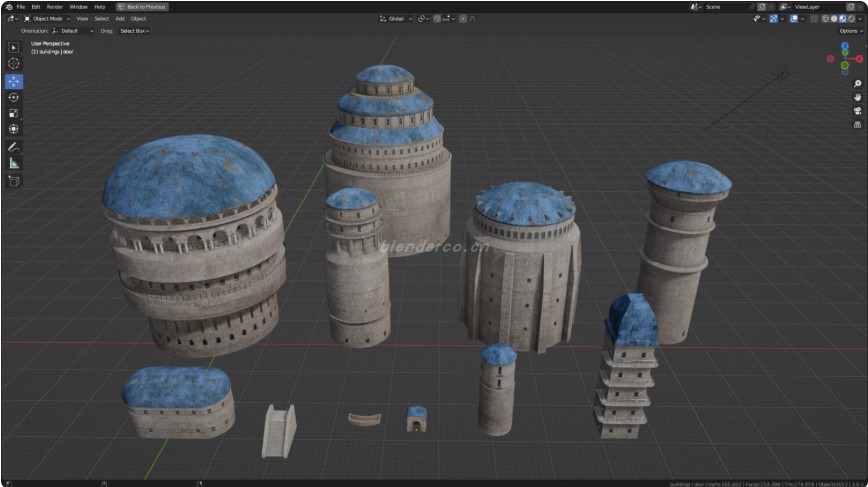Select the Annotate tool
The image size is (868, 487).
[14, 147]
